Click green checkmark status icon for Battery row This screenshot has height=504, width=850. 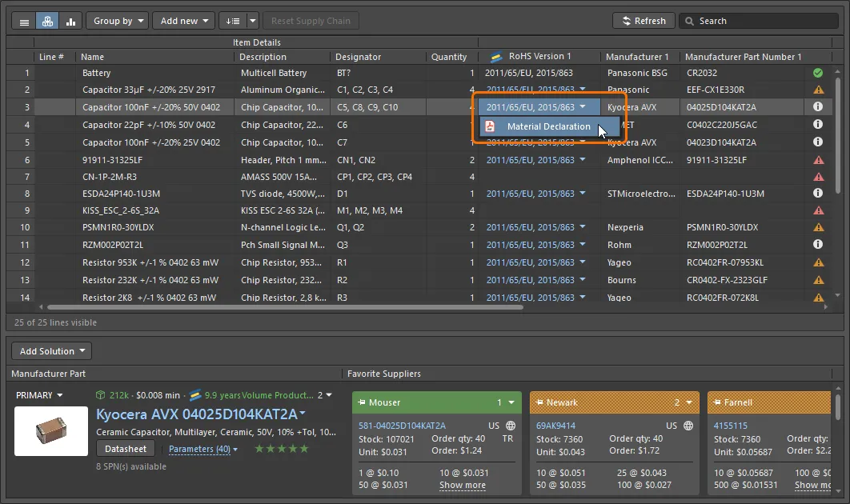pos(818,73)
